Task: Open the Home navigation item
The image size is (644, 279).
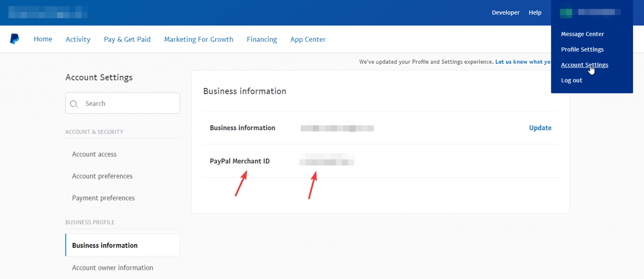Action: pyautogui.click(x=43, y=39)
